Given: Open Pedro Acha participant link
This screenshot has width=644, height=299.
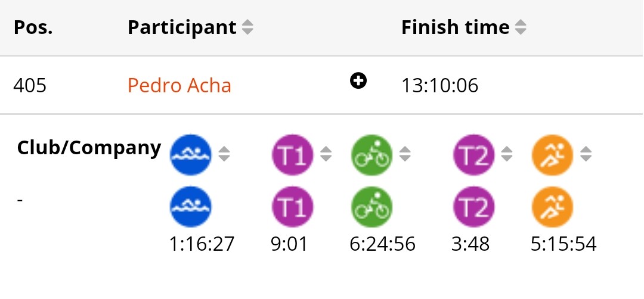Looking at the screenshot, I should [x=179, y=85].
